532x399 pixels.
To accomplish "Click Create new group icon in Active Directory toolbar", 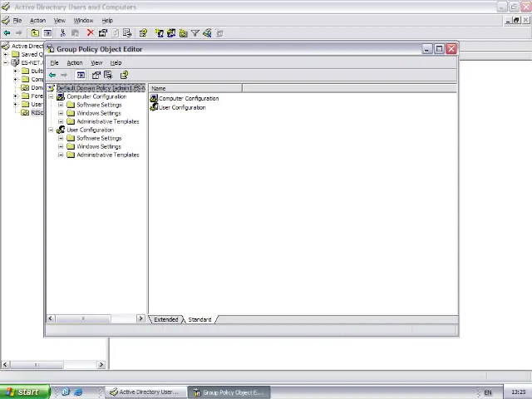I will click(x=171, y=33).
